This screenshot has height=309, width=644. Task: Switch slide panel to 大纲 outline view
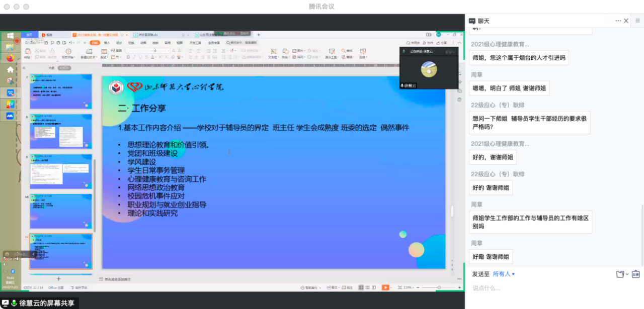tap(51, 67)
